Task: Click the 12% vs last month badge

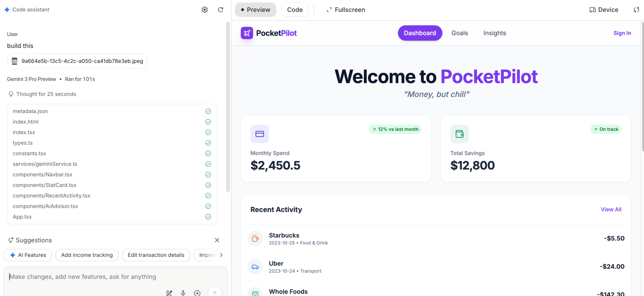Action: click(395, 129)
